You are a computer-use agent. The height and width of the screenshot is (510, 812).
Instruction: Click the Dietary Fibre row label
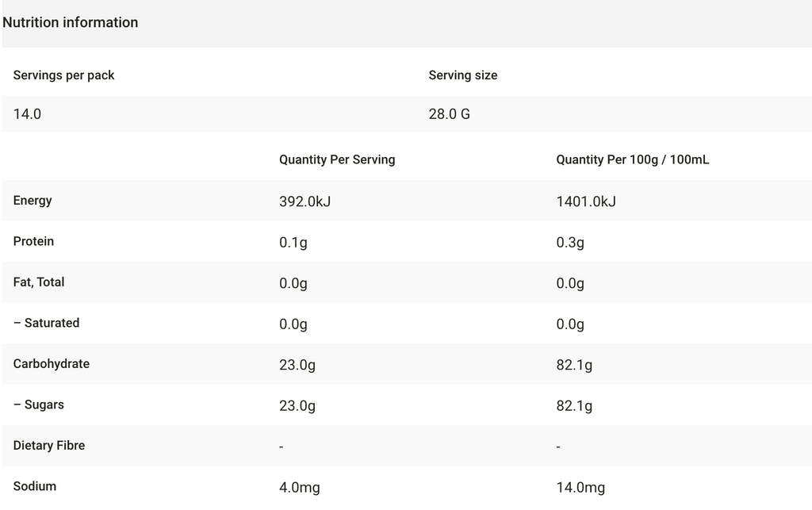coord(49,446)
